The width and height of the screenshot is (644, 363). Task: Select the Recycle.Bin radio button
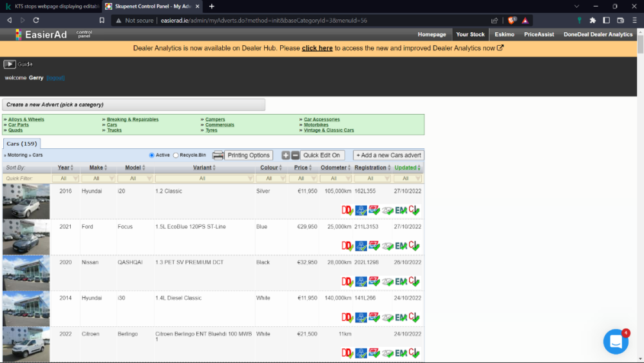tap(176, 155)
